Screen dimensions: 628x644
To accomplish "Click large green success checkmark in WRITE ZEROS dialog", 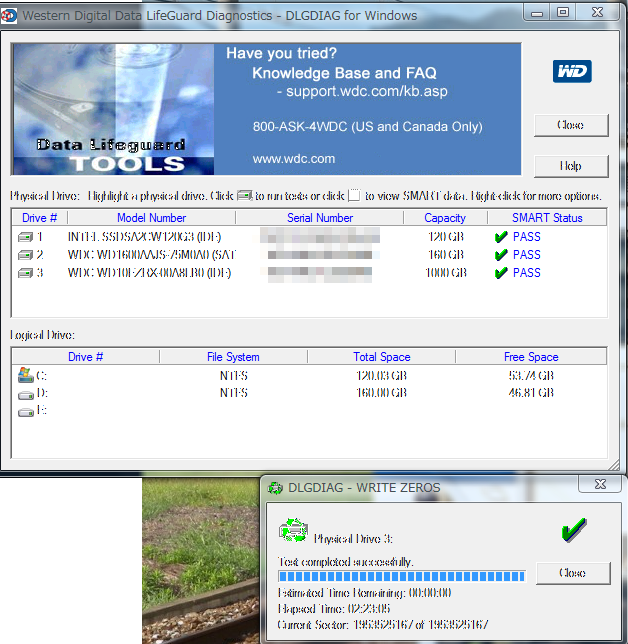I will 574,530.
